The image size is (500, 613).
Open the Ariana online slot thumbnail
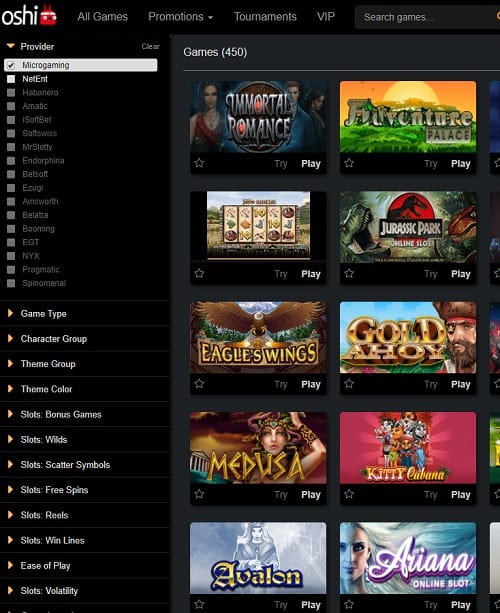pyautogui.click(x=408, y=558)
